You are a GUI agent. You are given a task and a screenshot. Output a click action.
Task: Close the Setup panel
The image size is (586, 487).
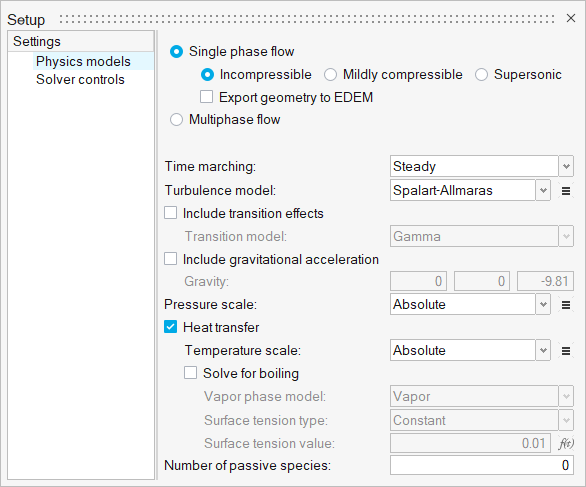pos(571,18)
